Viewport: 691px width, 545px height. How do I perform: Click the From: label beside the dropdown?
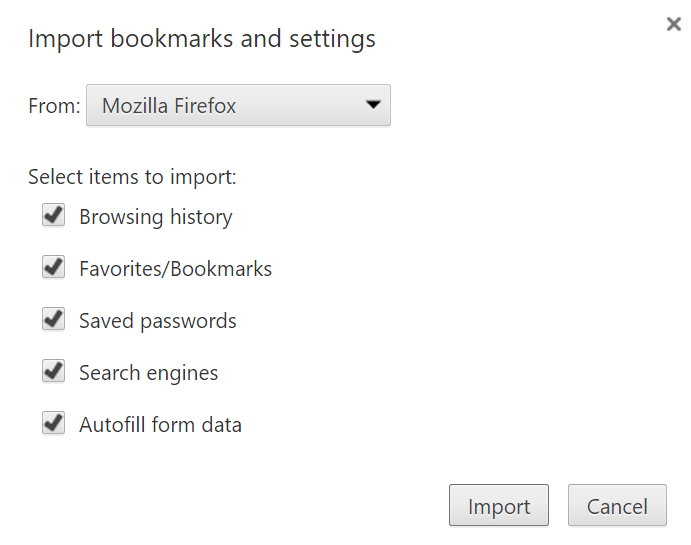tap(54, 106)
